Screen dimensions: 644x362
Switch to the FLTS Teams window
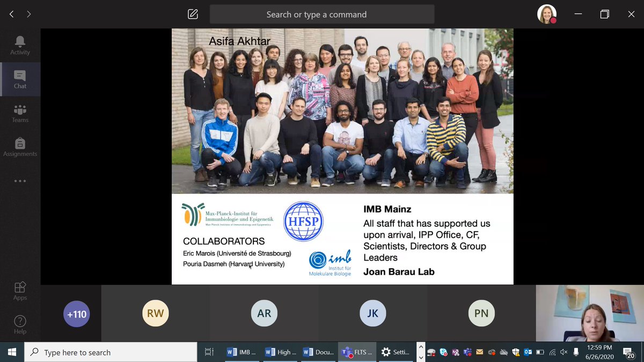coord(356,352)
